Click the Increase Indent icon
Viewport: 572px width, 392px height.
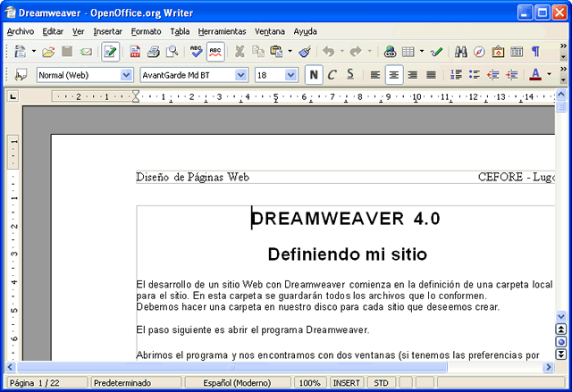pos(512,75)
